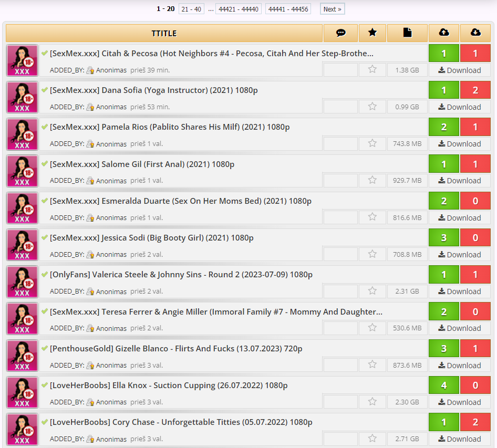497x448 pixels.
Task: Click the 18+ XXX category icon in first row
Action: pos(22,60)
